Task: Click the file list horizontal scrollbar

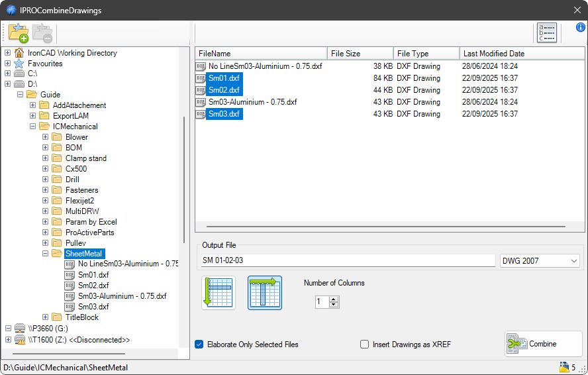Action: pyautogui.click(x=383, y=227)
